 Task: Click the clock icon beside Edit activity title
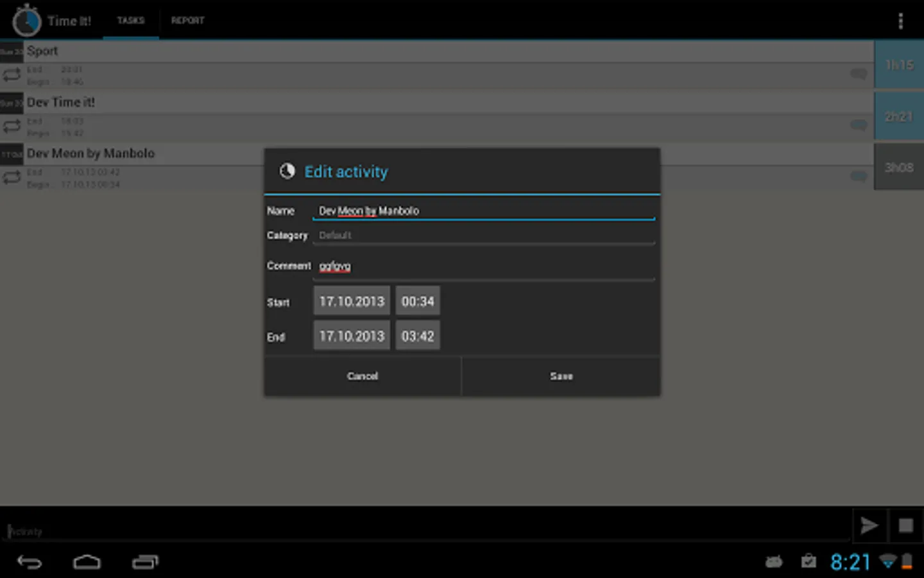coord(287,171)
